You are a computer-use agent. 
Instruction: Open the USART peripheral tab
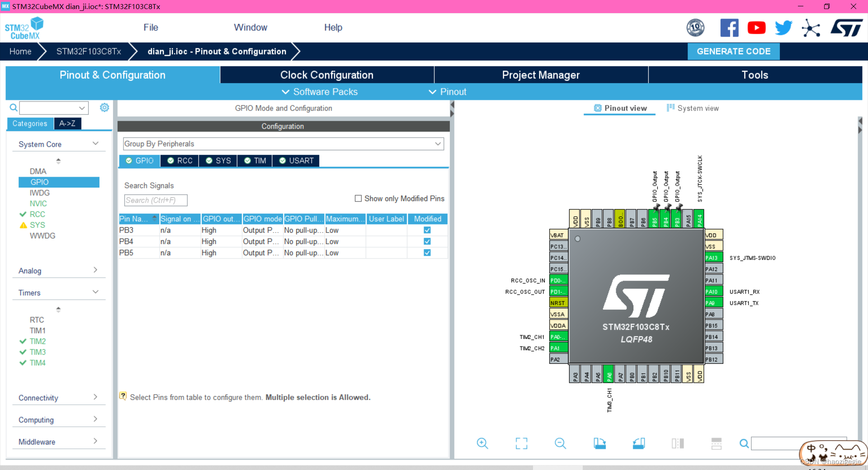[x=296, y=161]
